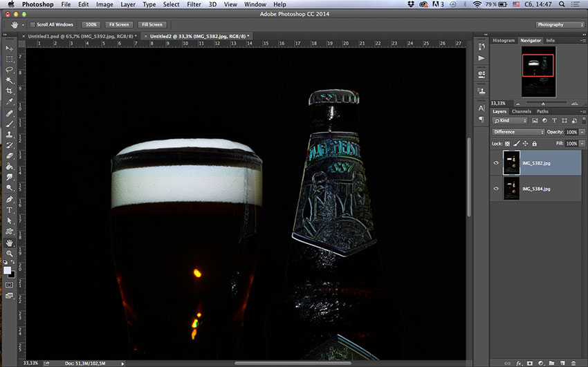Screen dimensions: 588x367
Task: Select the Clone Stamp tool
Action: [x=10, y=135]
